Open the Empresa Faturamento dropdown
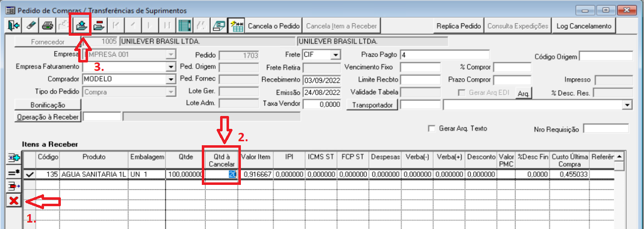 tap(171, 66)
